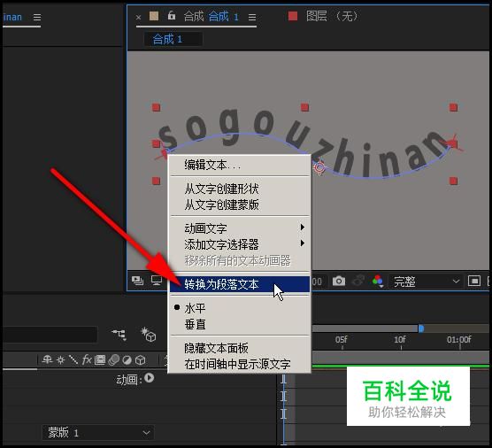Choose 从文字创建形状 menu entry

pyautogui.click(x=240, y=189)
